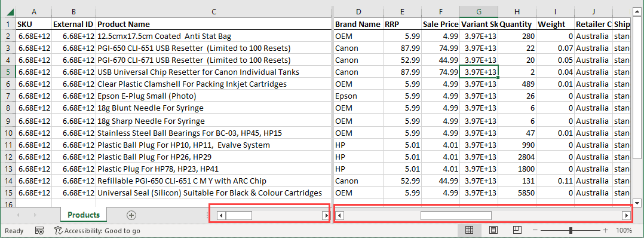644x238 pixels.
Task: Select 'Clear Plastic Clamshell For Packing' cell
Action: click(214, 84)
